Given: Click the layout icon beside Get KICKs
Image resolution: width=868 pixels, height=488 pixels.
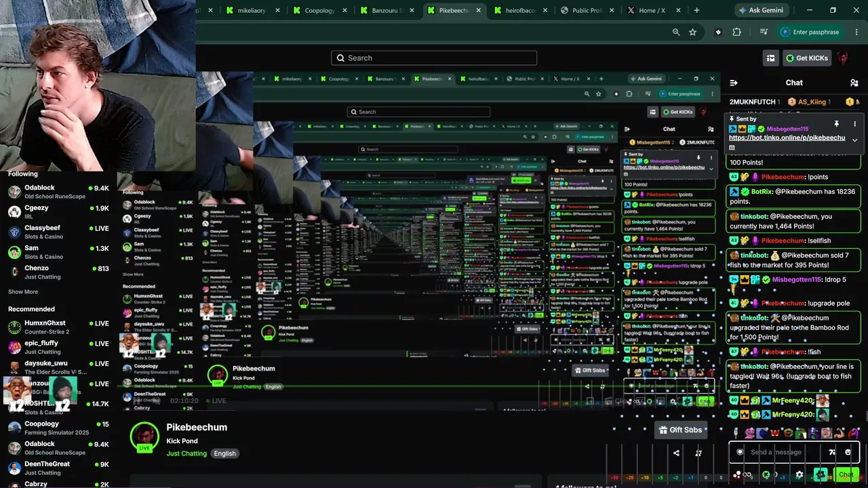Looking at the screenshot, I should [770, 58].
